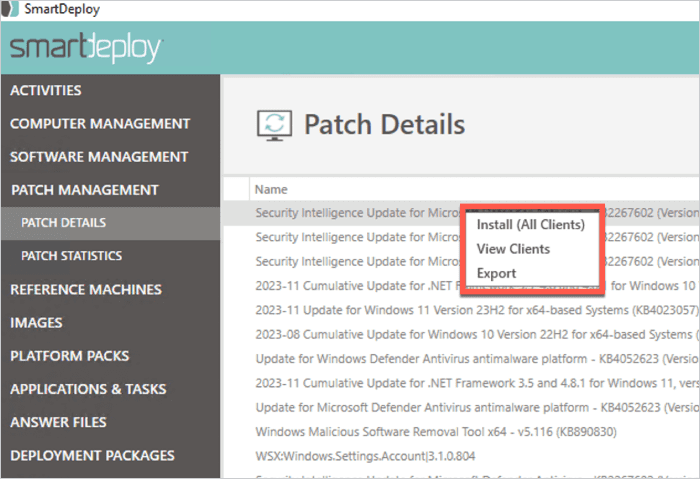Viewport: 700px width, 479px height.
Task: Click the Patch Details page heading
Action: tap(384, 125)
